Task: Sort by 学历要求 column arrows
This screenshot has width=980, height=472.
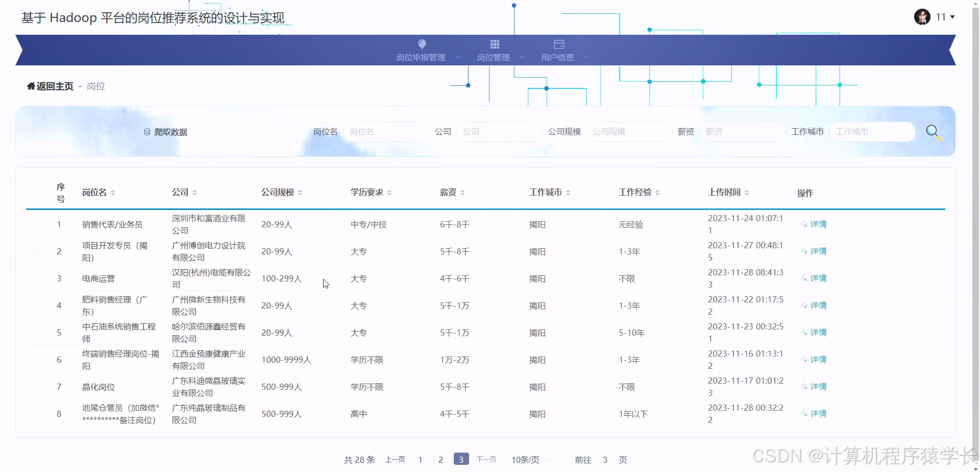Action: coord(389,193)
